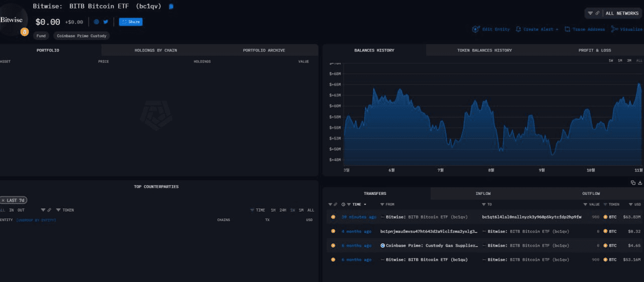Click the $63.83M USD value
This screenshot has height=282, width=644.
click(x=632, y=217)
